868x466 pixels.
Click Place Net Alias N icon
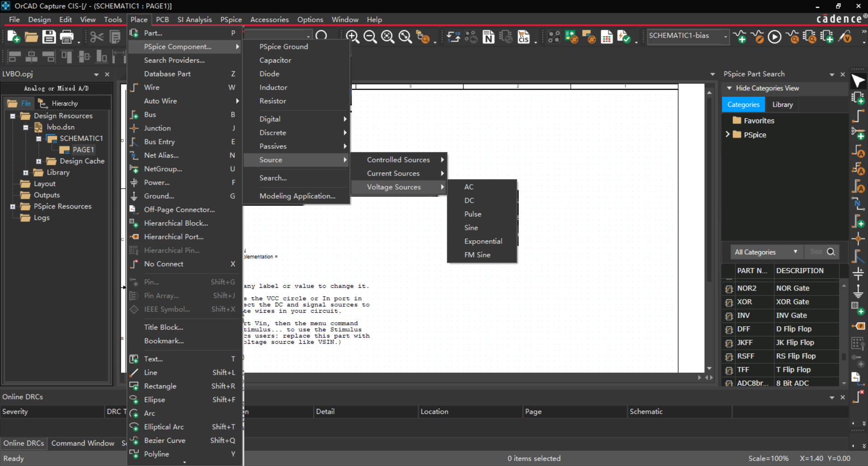click(x=858, y=204)
